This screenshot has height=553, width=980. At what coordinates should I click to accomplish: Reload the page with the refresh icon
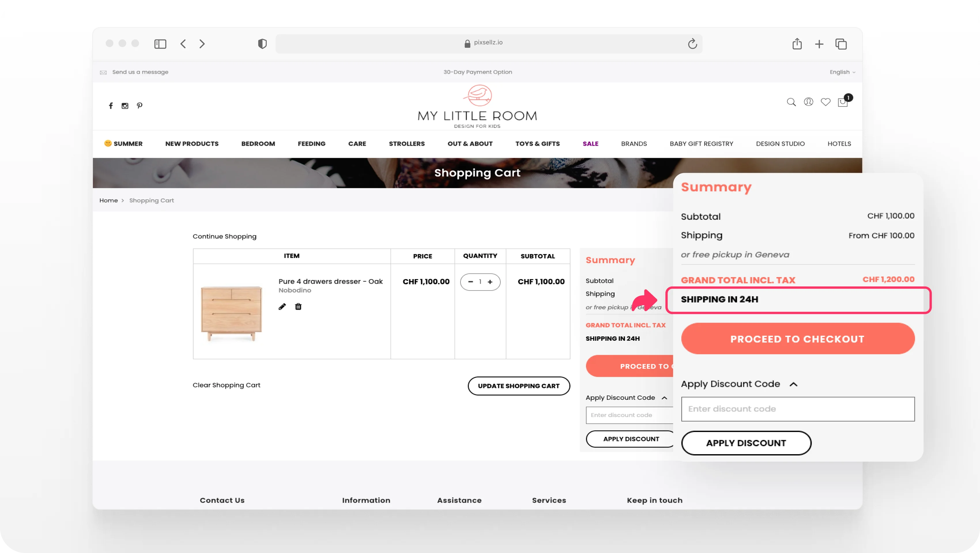[692, 44]
